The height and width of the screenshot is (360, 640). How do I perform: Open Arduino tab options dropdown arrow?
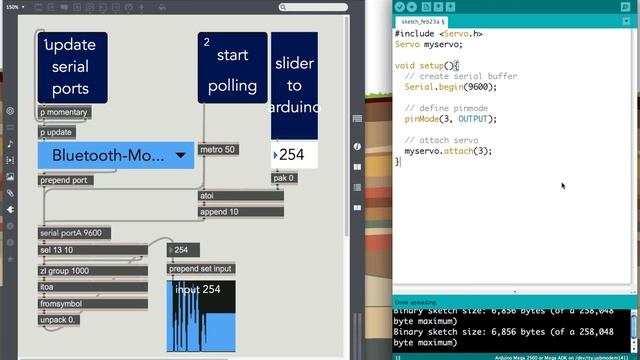coord(626,21)
